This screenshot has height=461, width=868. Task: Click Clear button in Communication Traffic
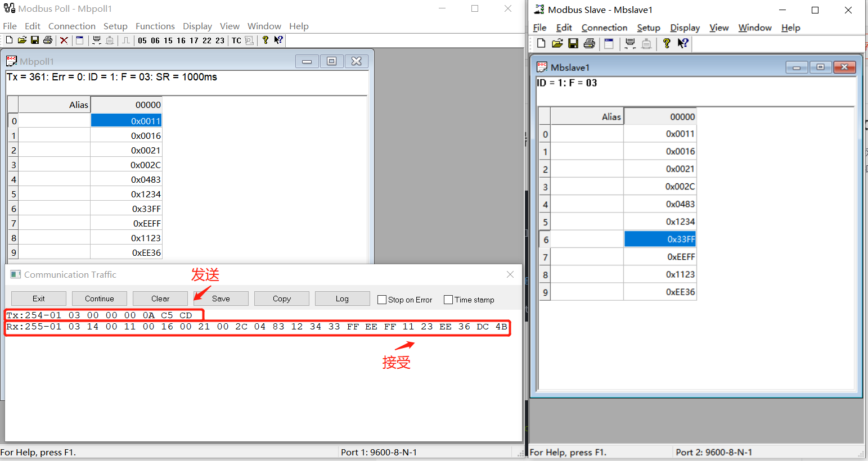coord(160,299)
